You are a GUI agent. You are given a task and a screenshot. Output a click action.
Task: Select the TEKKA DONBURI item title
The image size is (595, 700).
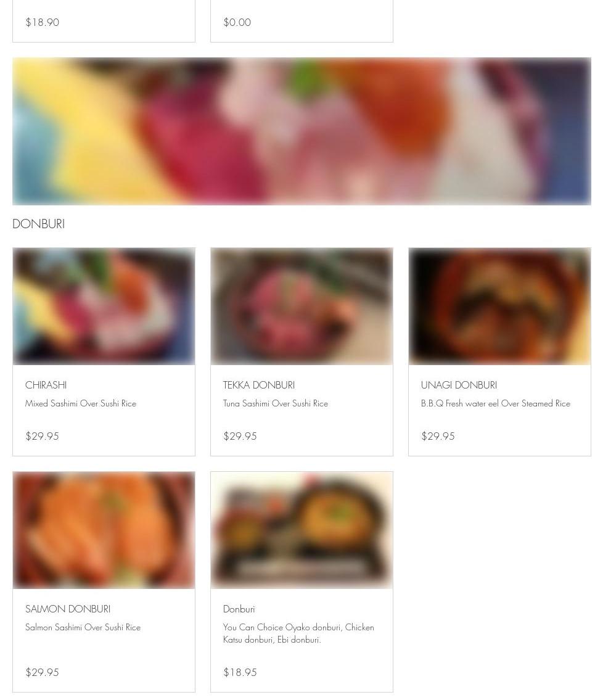point(259,385)
